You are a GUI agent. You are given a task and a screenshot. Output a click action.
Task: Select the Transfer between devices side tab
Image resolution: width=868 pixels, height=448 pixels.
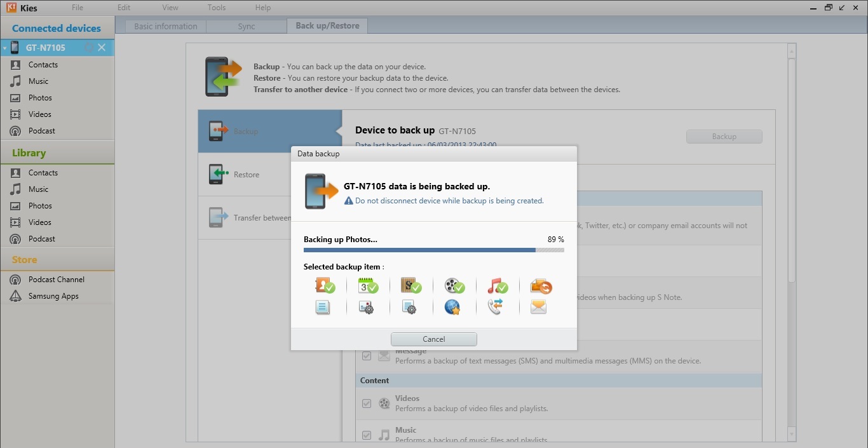[x=270, y=218]
